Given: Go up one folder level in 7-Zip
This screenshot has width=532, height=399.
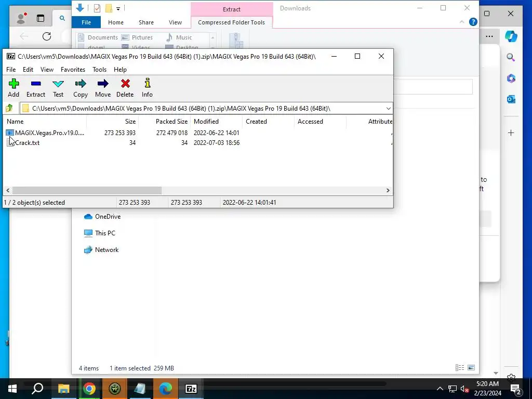Looking at the screenshot, I should click(x=9, y=108).
